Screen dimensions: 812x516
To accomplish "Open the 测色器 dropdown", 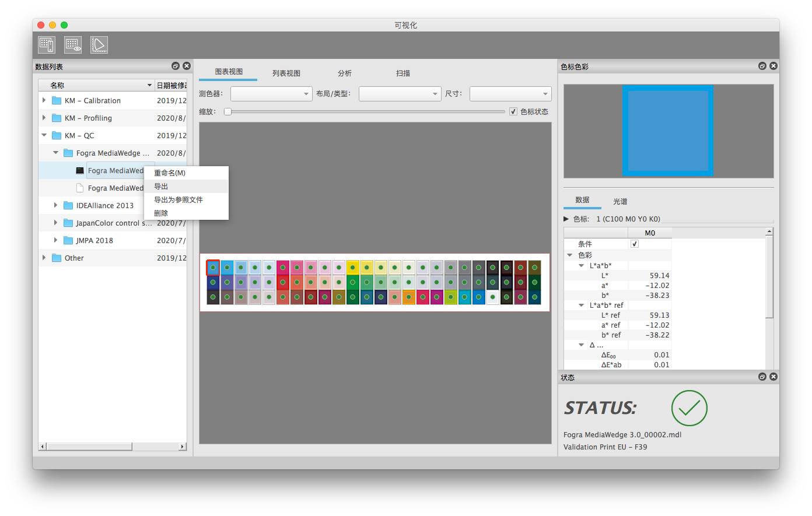I will coord(271,94).
